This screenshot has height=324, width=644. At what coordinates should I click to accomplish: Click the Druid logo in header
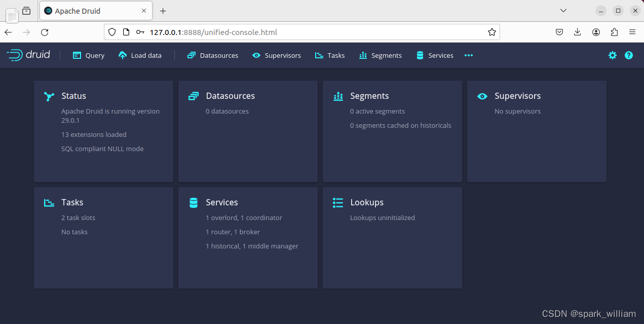point(28,55)
